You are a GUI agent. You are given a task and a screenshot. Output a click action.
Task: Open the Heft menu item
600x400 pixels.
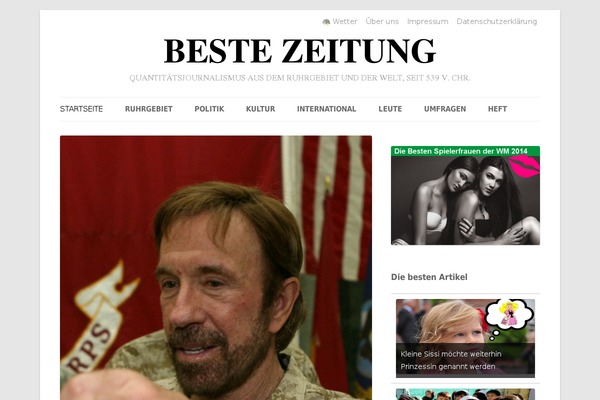[497, 109]
